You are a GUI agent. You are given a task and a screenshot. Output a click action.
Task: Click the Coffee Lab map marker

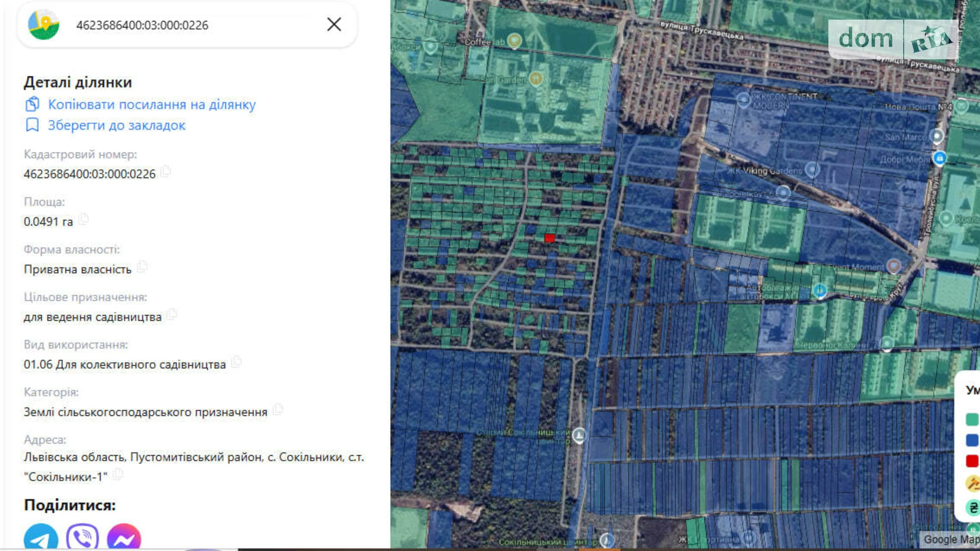point(514,40)
